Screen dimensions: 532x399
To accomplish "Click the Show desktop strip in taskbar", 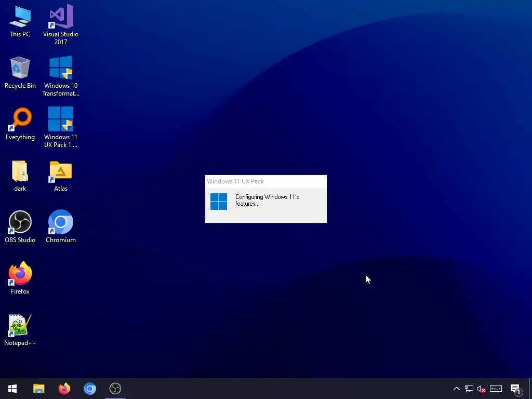I will (x=530, y=389).
